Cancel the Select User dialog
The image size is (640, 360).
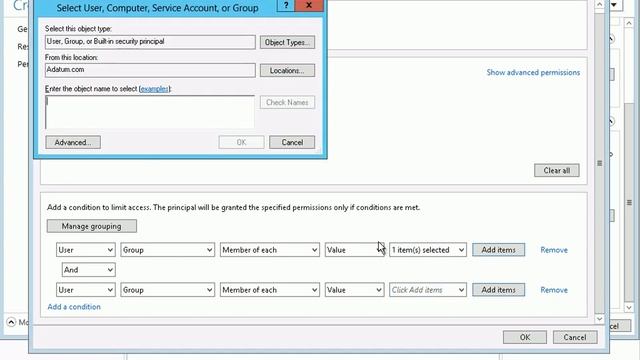click(292, 142)
